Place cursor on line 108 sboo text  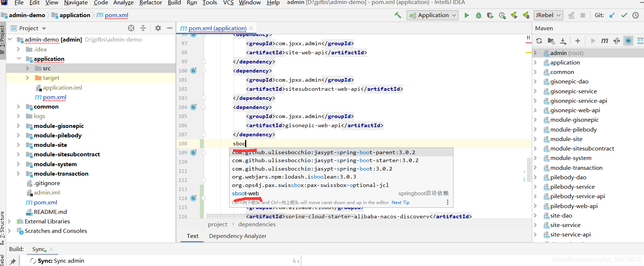tap(239, 144)
